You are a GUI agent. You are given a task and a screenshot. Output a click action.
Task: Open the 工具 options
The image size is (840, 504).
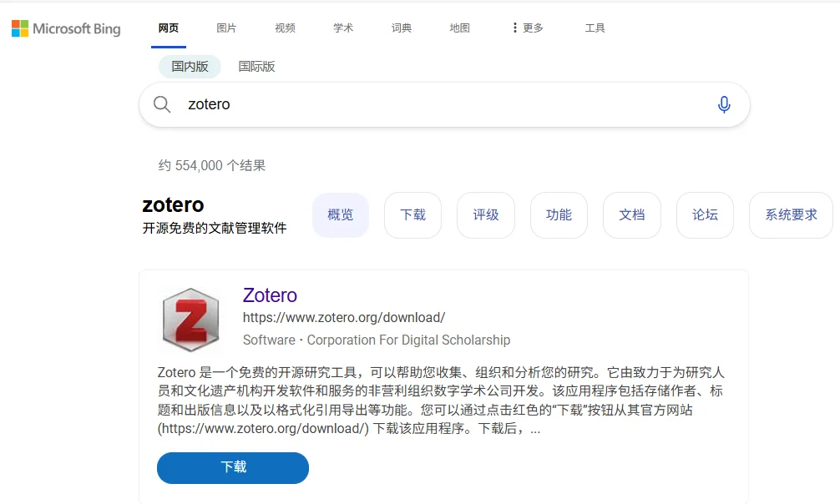point(595,28)
